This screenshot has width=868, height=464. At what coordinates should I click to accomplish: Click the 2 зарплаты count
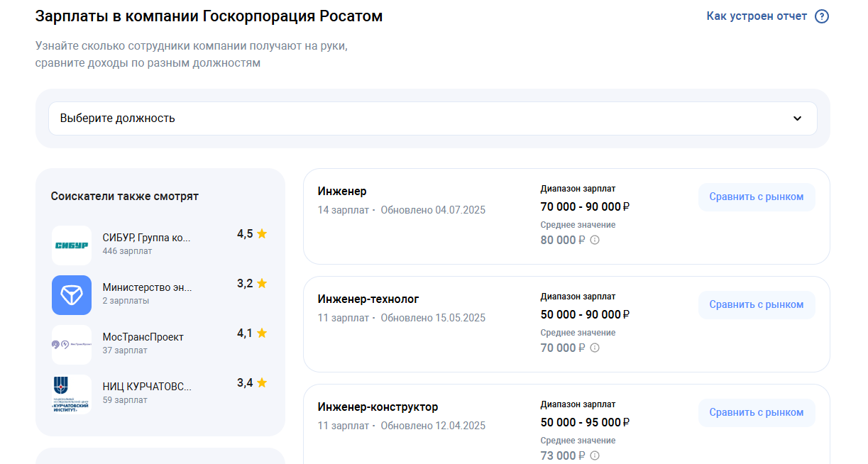tap(126, 301)
